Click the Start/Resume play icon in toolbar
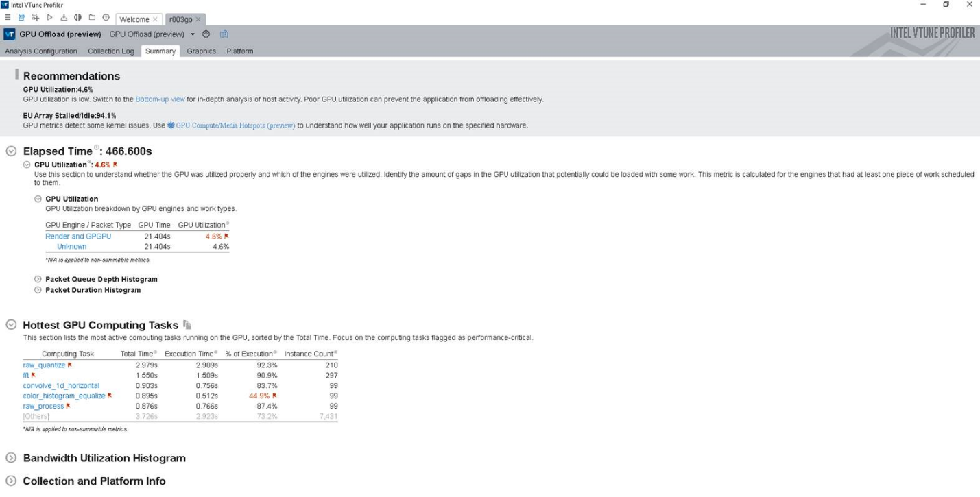The height and width of the screenshot is (497, 980). [49, 18]
